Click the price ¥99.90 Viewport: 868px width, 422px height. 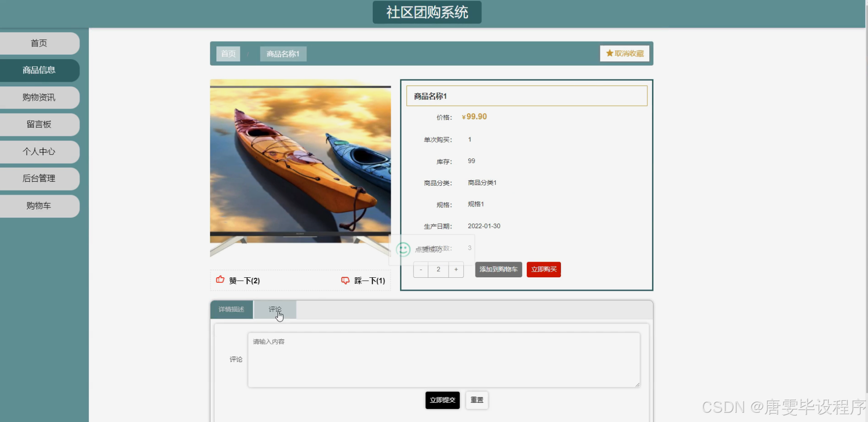[x=474, y=117]
